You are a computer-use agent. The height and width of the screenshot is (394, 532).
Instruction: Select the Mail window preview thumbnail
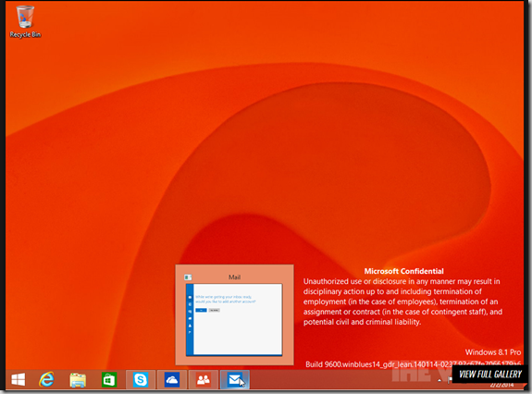click(234, 320)
